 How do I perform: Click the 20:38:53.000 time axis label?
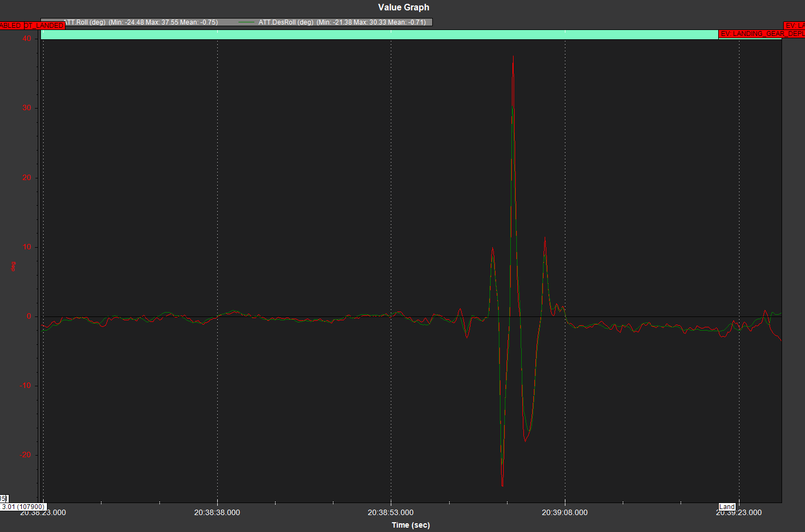tap(391, 513)
